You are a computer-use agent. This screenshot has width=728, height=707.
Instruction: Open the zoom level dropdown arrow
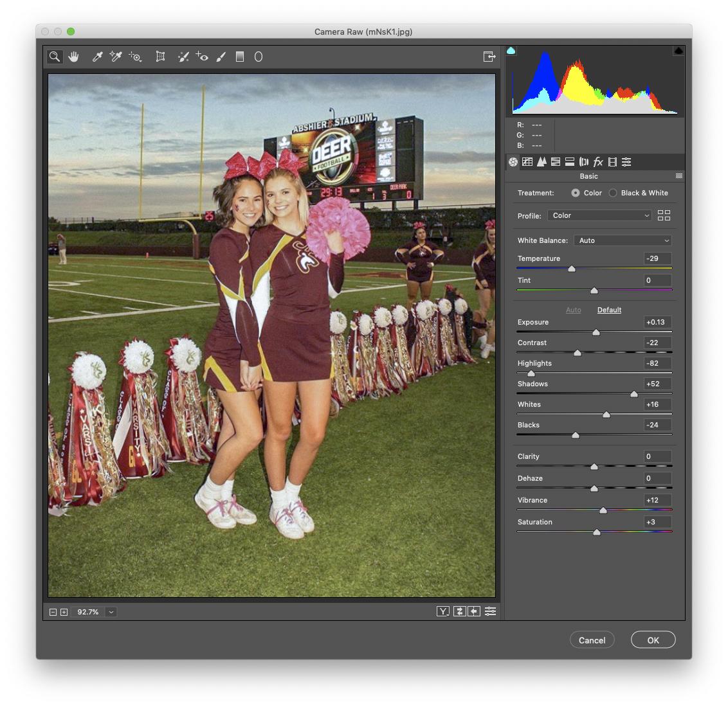111,613
